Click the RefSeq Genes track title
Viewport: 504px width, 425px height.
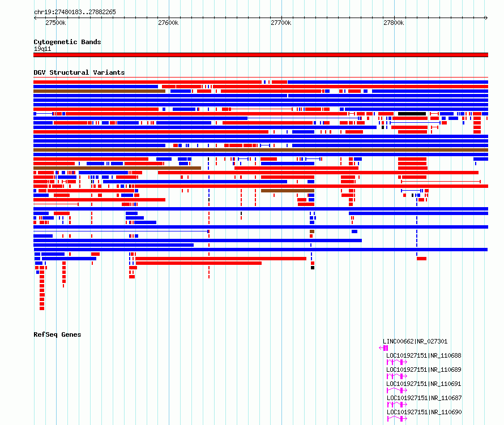coord(57,334)
